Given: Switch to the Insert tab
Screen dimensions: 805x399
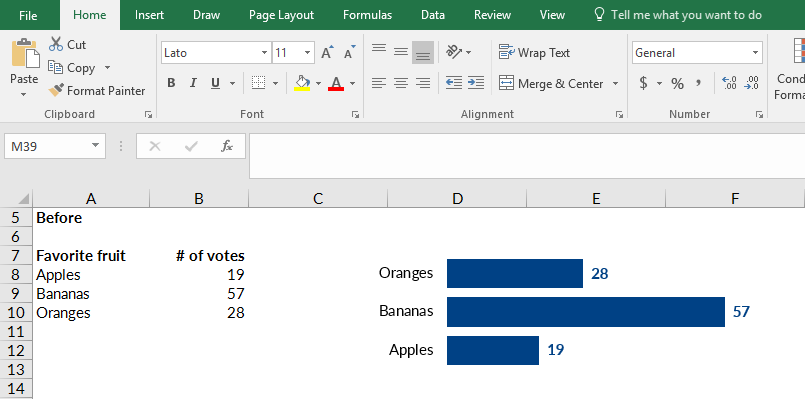Looking at the screenshot, I should pyautogui.click(x=149, y=15).
